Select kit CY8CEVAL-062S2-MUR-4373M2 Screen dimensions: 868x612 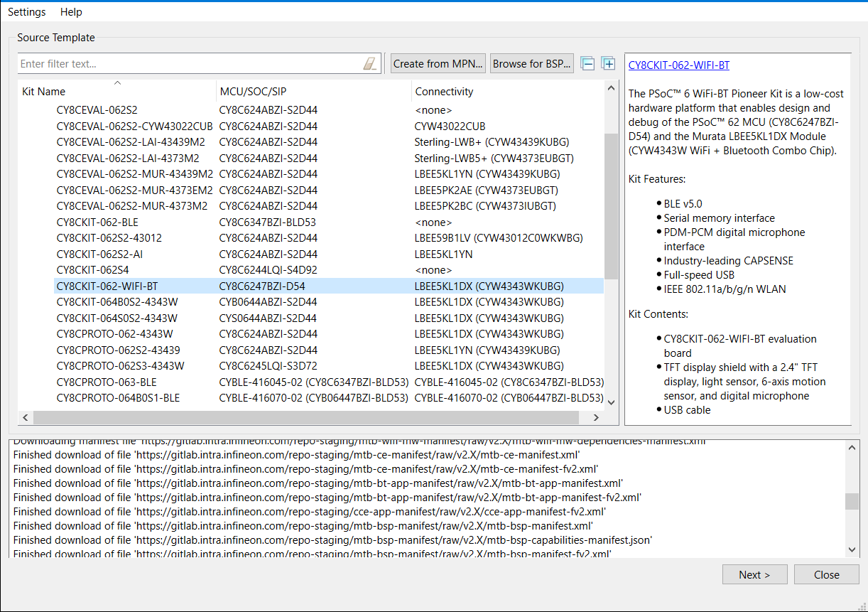click(x=132, y=206)
